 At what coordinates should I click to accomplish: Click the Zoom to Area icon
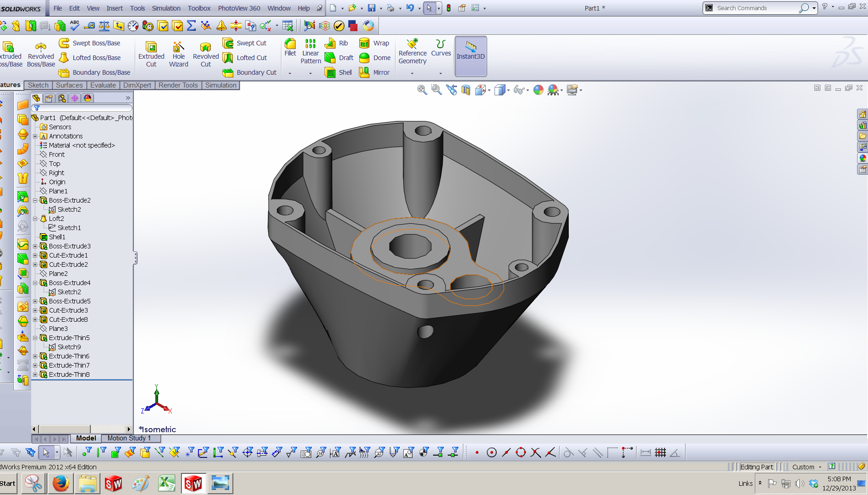point(437,90)
